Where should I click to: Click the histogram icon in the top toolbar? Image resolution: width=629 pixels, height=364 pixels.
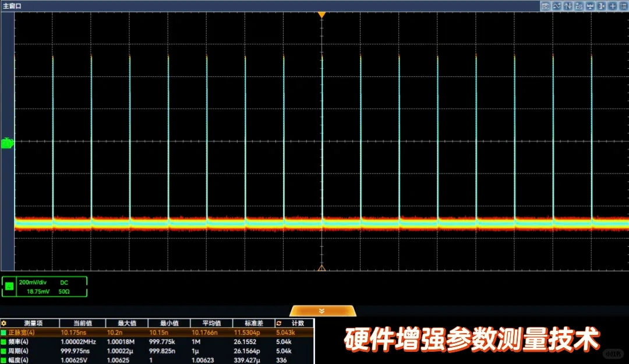[590, 6]
